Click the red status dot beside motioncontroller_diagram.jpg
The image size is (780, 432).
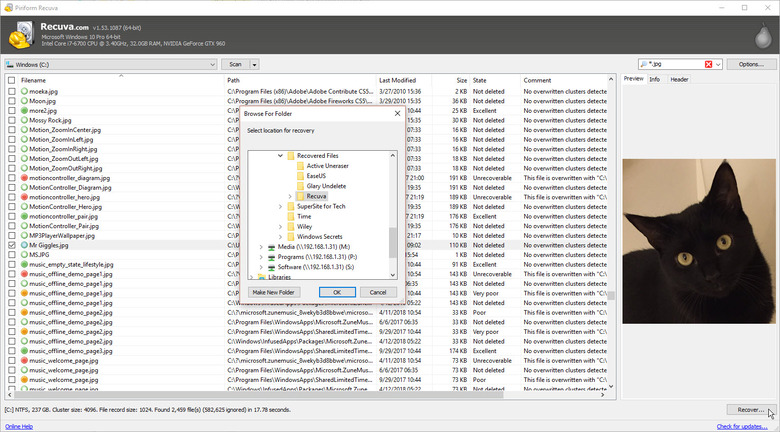(x=24, y=178)
